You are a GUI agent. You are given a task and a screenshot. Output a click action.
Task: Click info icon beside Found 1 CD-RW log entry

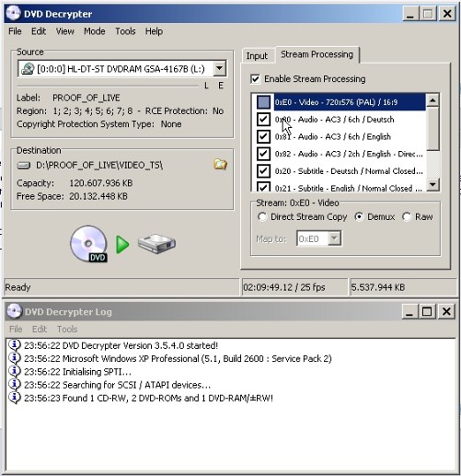coord(14,398)
